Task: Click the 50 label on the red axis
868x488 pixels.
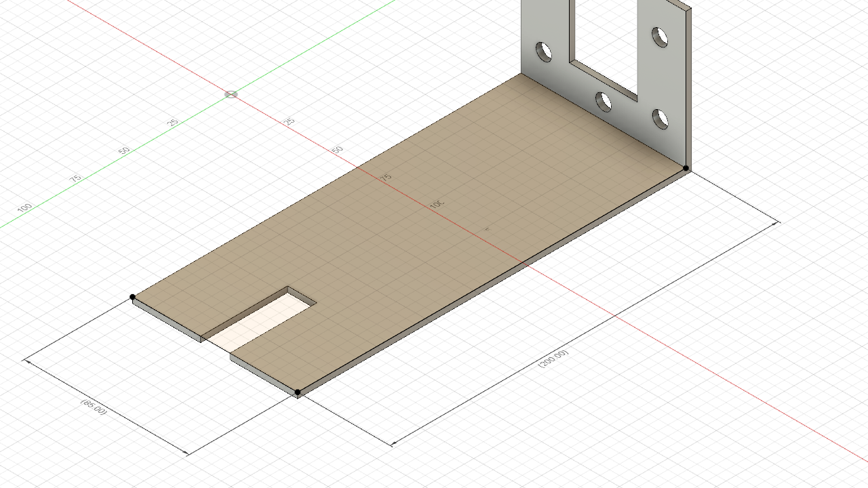Action: tap(338, 149)
